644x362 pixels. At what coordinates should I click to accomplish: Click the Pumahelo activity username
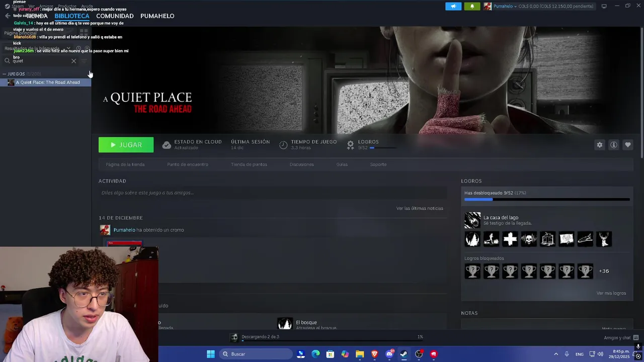click(124, 230)
